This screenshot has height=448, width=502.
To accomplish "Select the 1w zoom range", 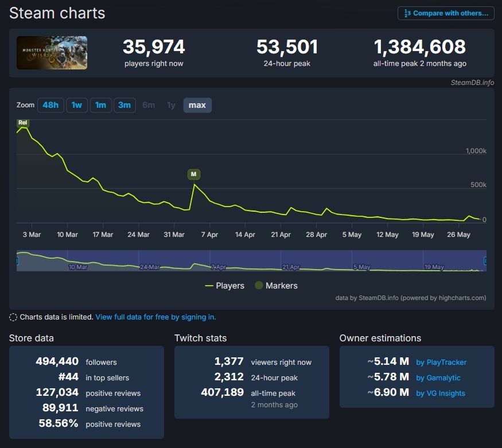I will [77, 106].
